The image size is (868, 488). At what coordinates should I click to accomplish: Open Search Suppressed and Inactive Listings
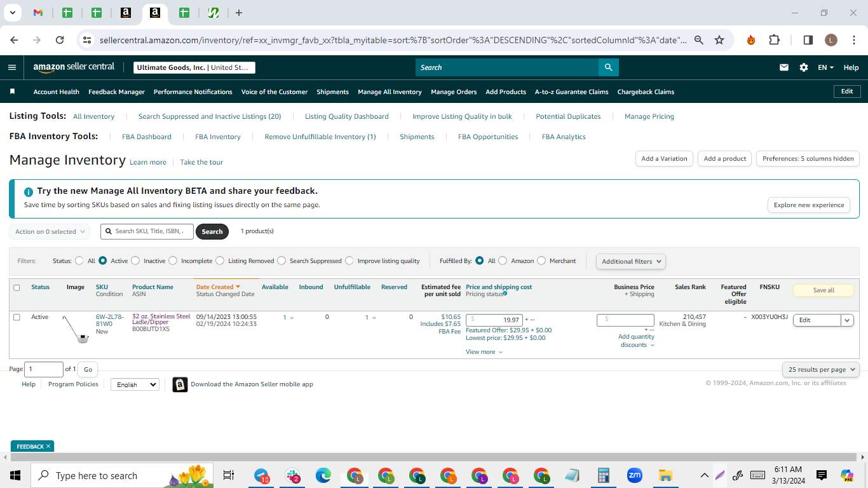pyautogui.click(x=210, y=116)
